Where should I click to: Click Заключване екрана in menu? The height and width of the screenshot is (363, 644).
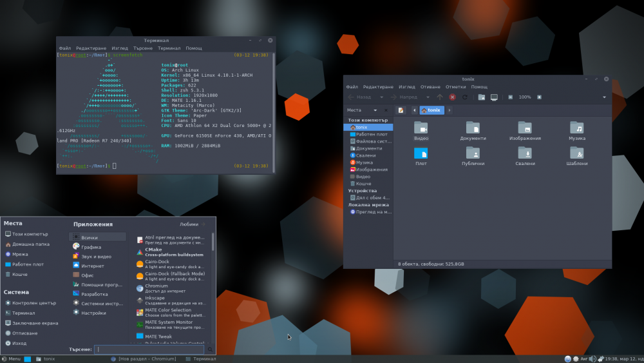(32, 323)
